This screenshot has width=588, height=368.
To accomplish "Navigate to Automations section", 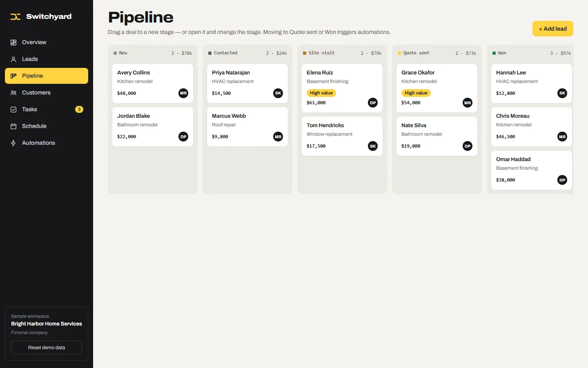I will (47, 143).
